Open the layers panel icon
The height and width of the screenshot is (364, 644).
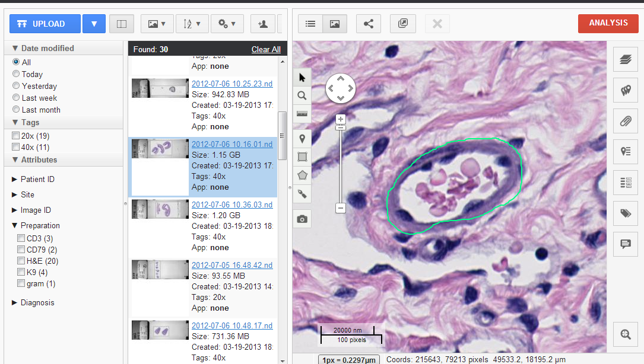[x=625, y=59]
